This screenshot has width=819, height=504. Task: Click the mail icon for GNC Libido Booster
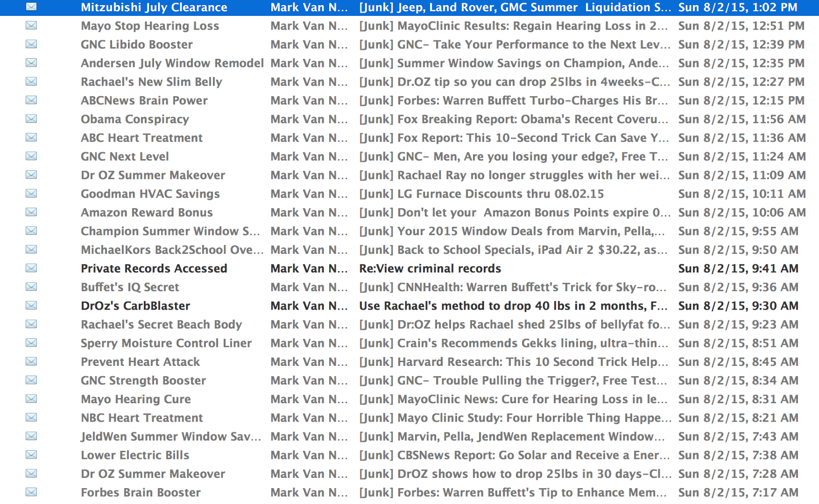tap(31, 45)
